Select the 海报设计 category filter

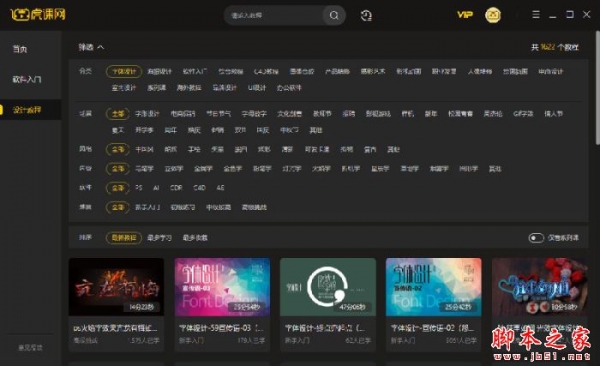[x=160, y=72]
